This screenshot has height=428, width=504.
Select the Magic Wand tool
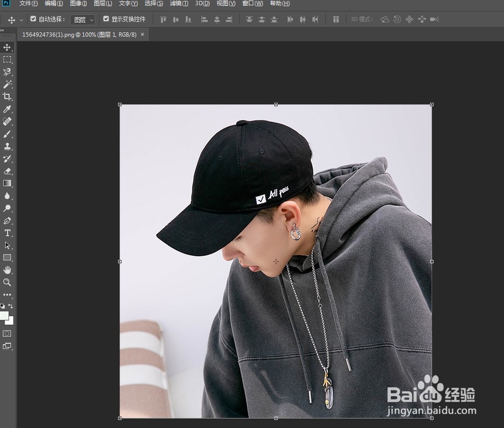[7, 85]
